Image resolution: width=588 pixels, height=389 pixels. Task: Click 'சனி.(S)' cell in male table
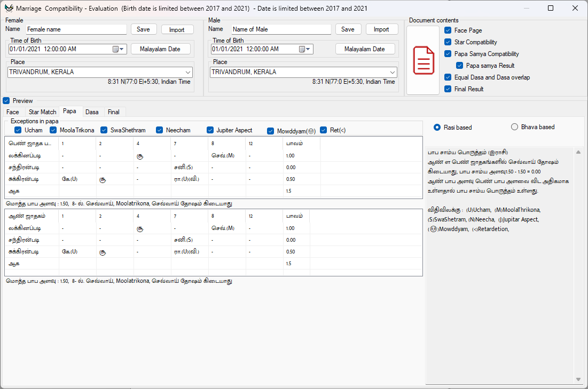click(x=183, y=240)
